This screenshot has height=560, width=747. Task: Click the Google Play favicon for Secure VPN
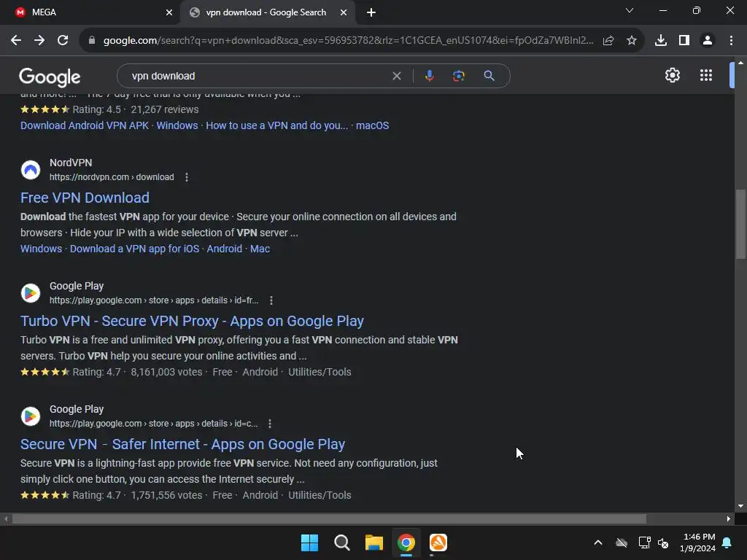pyautogui.click(x=31, y=416)
